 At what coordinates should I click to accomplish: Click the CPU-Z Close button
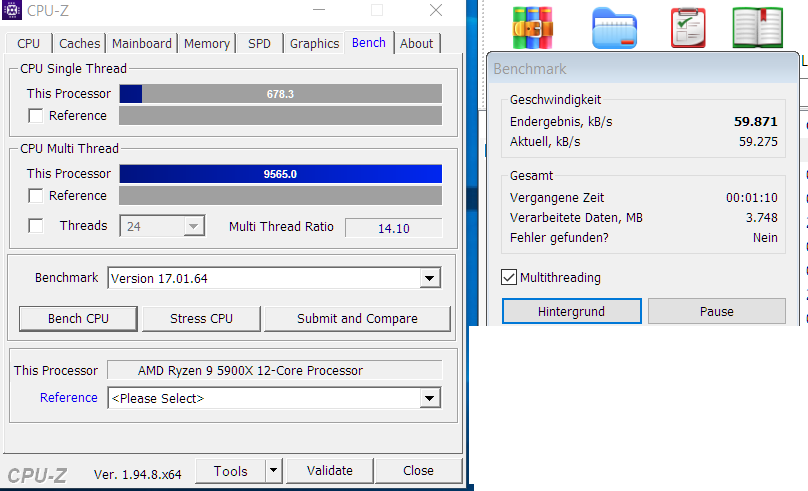click(x=418, y=470)
